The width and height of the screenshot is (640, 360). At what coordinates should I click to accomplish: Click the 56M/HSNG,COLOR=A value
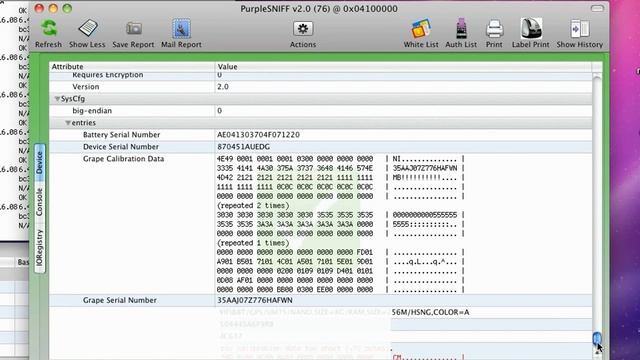pyautogui.click(x=431, y=312)
